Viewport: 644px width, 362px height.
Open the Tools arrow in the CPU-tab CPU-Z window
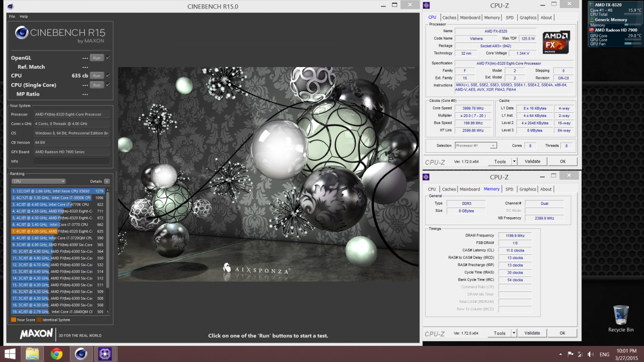click(514, 161)
